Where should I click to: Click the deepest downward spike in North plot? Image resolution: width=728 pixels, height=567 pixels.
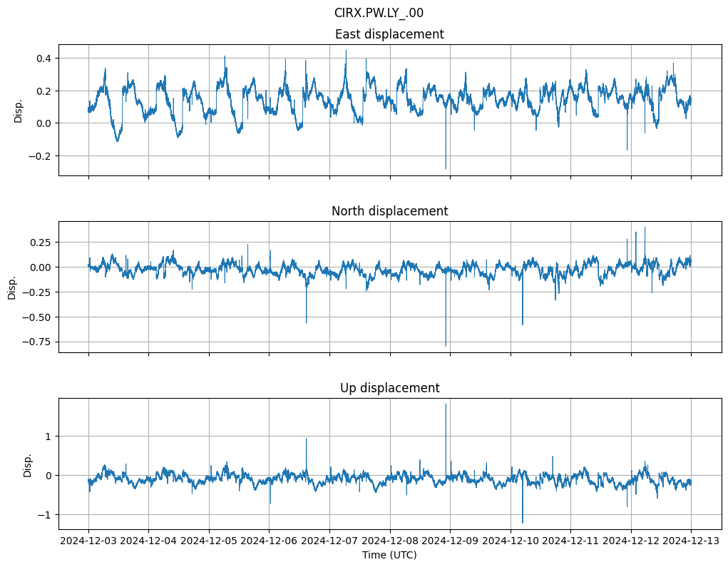(446, 344)
